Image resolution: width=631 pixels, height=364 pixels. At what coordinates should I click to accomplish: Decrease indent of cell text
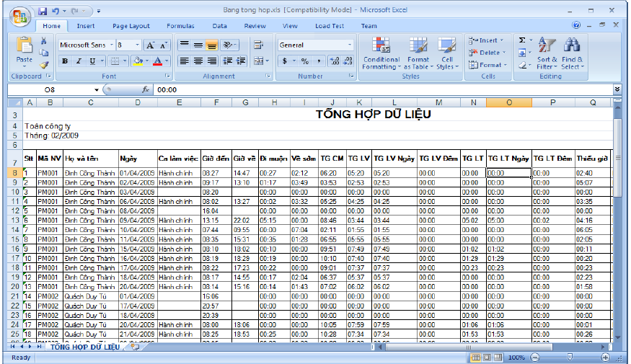(x=228, y=61)
